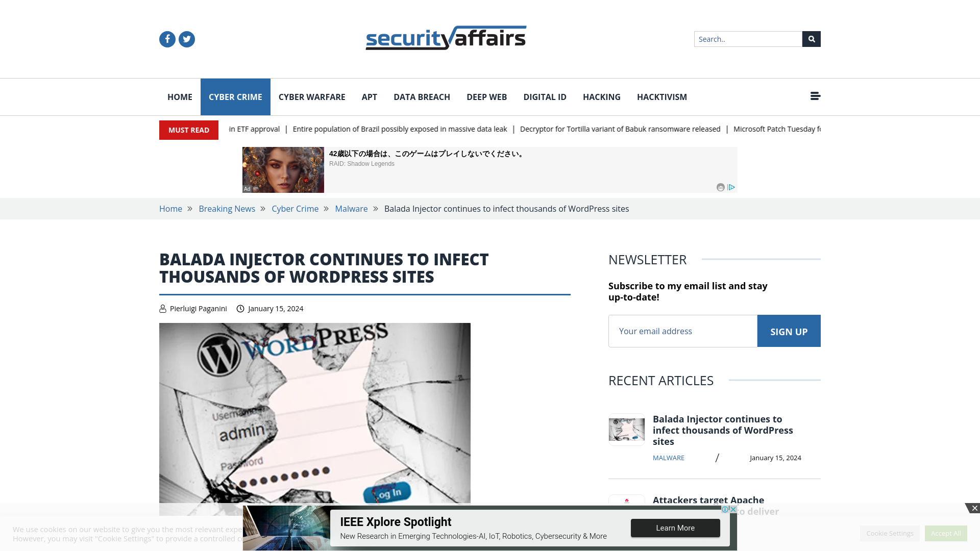Click the Malware breadcrumb link
The image size is (980, 551).
click(x=351, y=209)
